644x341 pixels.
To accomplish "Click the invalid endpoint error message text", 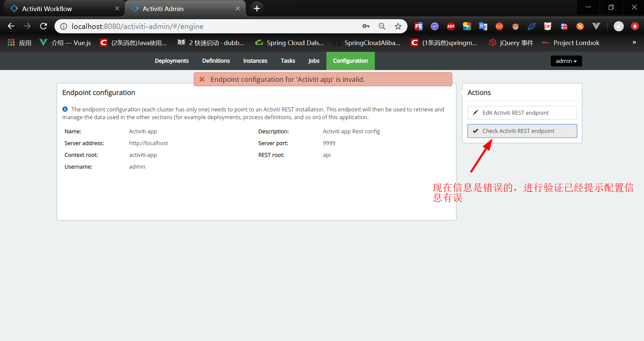I will click(288, 79).
